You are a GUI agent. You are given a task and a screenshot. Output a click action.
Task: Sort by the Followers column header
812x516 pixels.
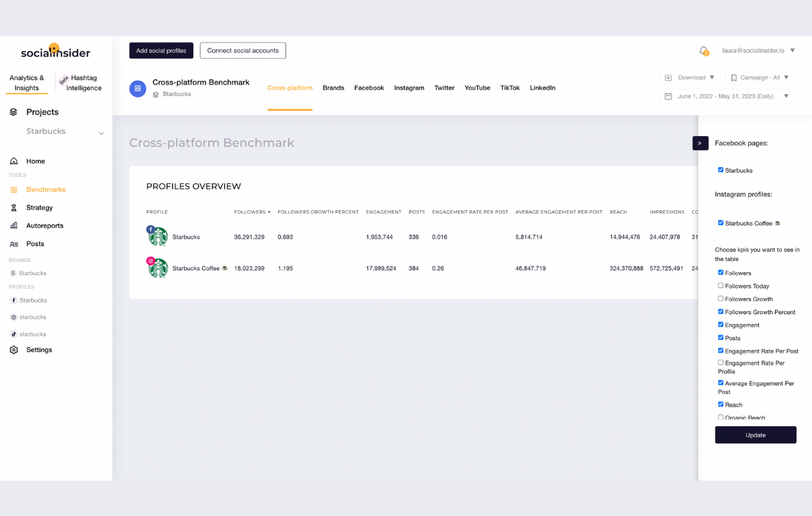click(252, 212)
